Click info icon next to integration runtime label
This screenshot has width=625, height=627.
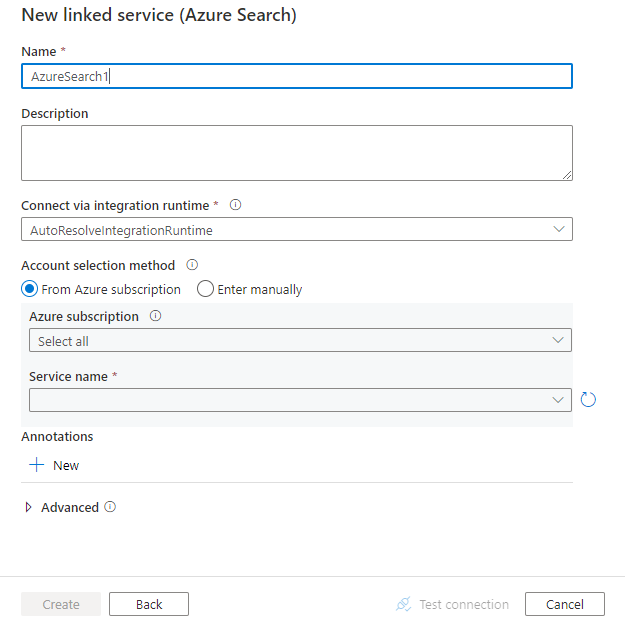click(x=236, y=205)
